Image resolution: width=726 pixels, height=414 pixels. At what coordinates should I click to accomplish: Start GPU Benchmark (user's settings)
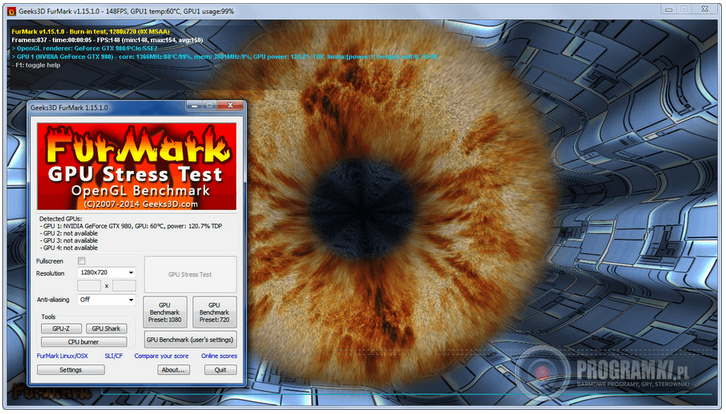click(190, 340)
